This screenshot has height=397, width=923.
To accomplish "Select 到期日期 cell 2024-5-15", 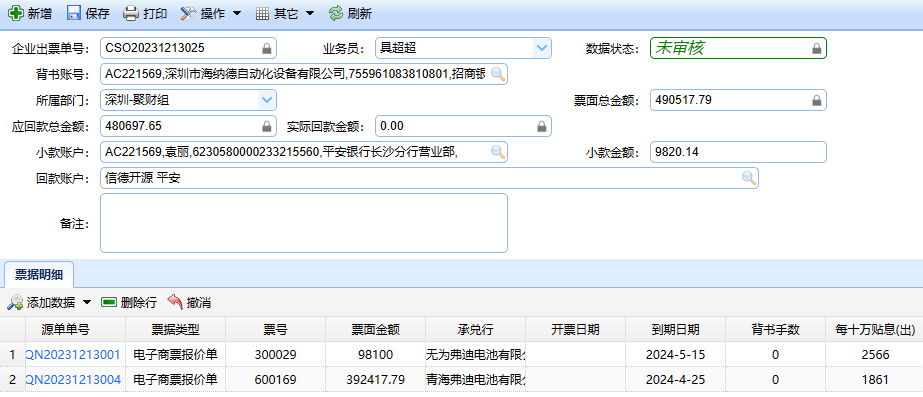I will point(676,355).
